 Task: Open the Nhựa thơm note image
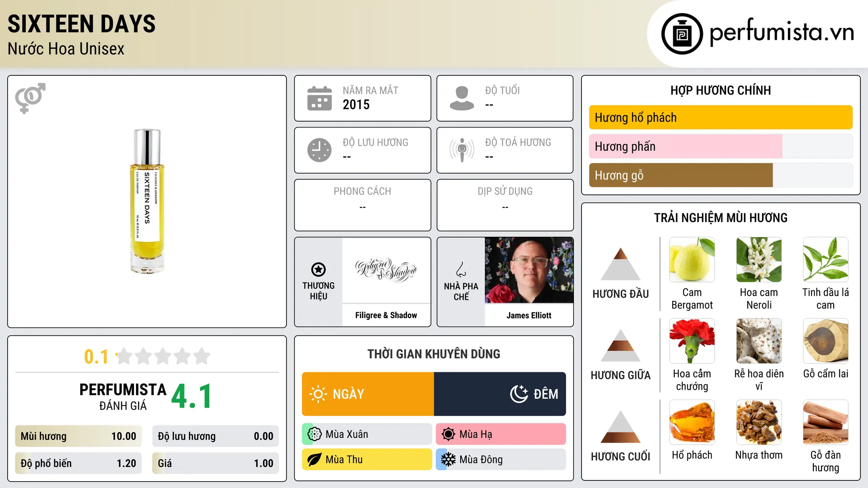759,422
